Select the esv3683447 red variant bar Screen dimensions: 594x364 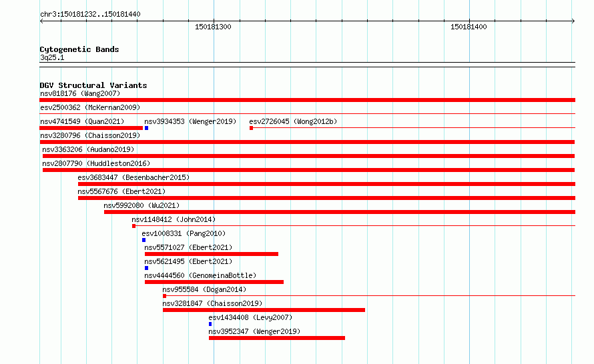326,184
